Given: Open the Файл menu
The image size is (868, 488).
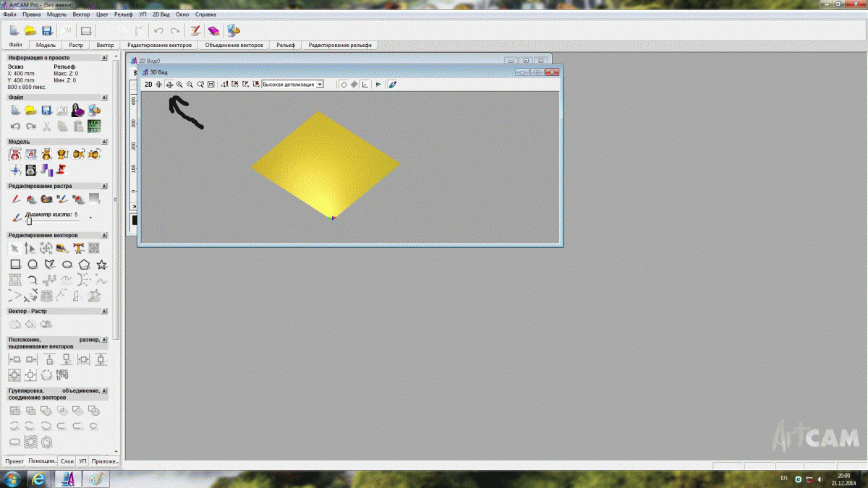Looking at the screenshot, I should tap(9, 14).
